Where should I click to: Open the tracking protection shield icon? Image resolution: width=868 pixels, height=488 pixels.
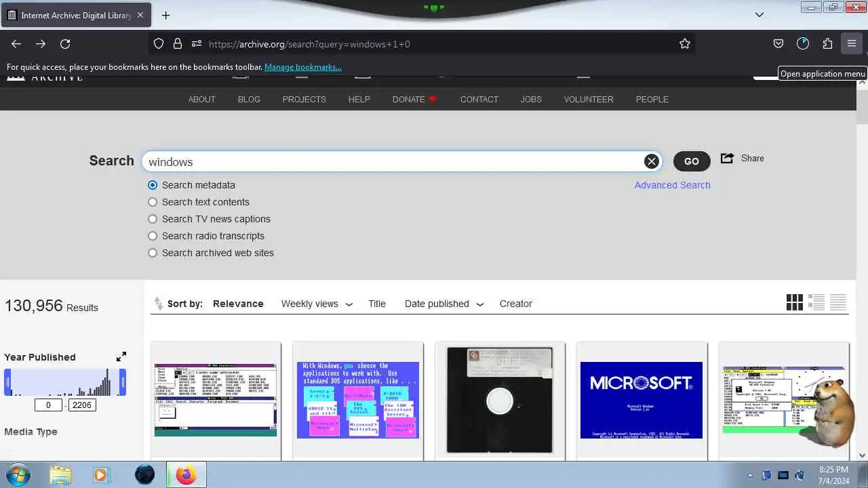tap(159, 43)
